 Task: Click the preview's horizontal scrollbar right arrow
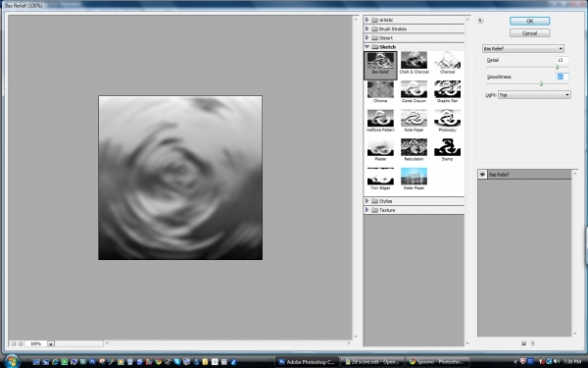click(349, 342)
